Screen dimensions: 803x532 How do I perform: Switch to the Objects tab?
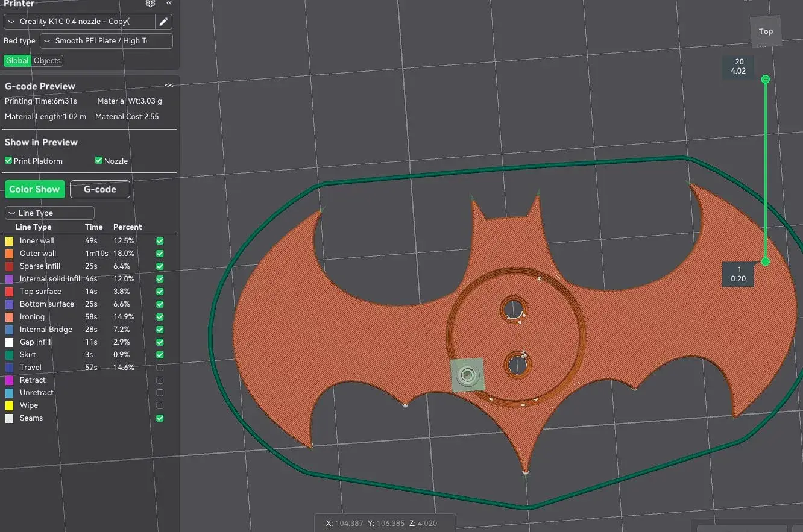[x=47, y=61]
